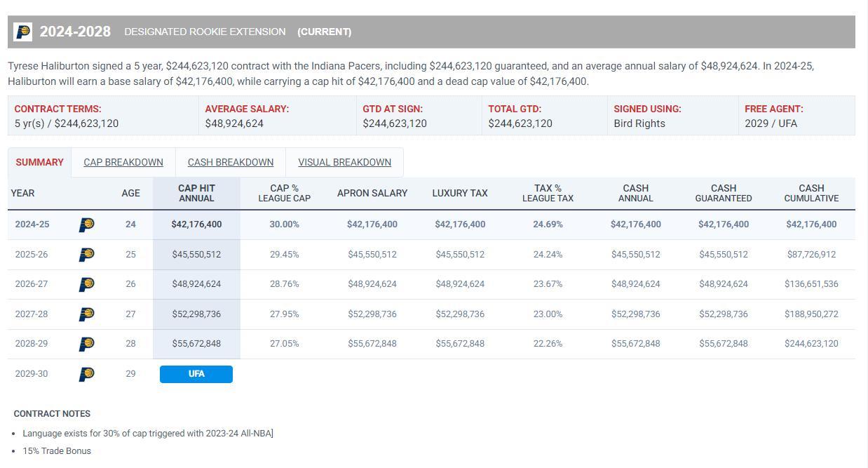Click the Pacers logo in 2025-26 row

coord(86,255)
